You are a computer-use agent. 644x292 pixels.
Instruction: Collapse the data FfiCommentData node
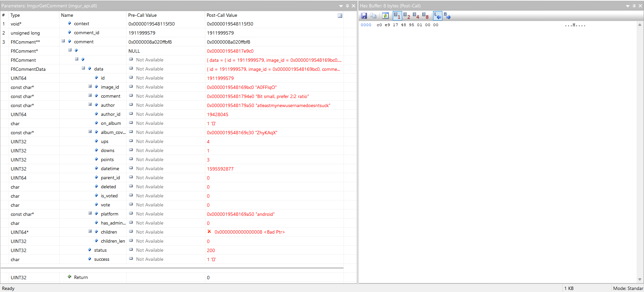point(83,68)
